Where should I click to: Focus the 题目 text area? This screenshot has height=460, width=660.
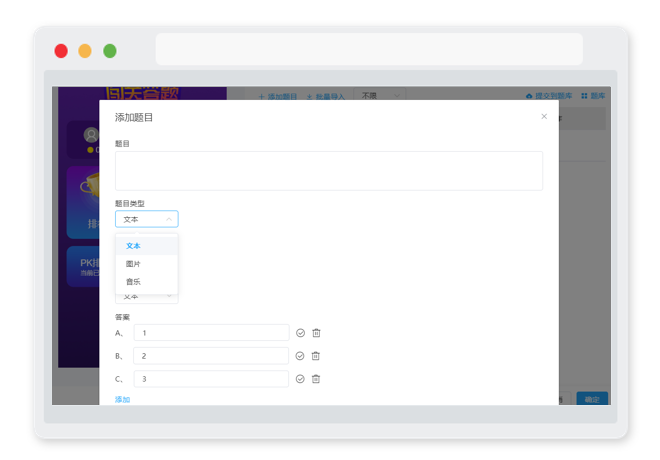tap(329, 171)
